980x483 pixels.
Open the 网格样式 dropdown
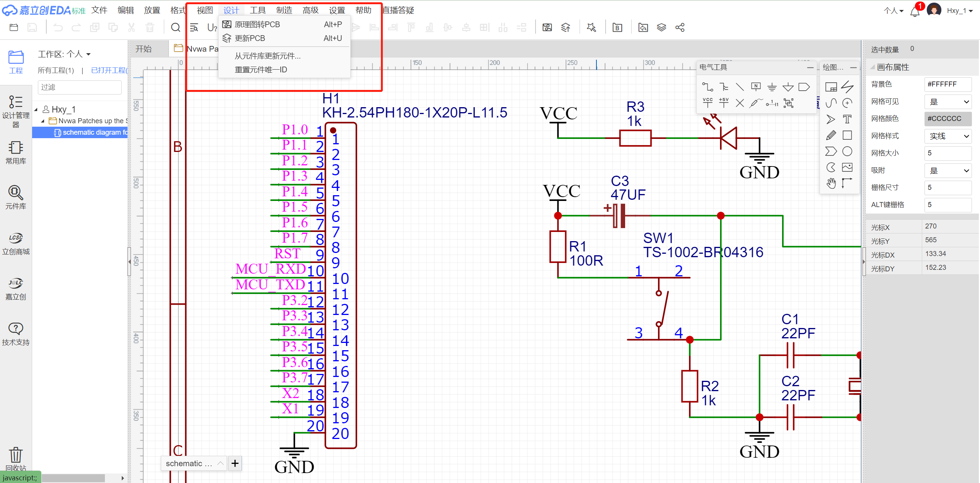(x=948, y=136)
